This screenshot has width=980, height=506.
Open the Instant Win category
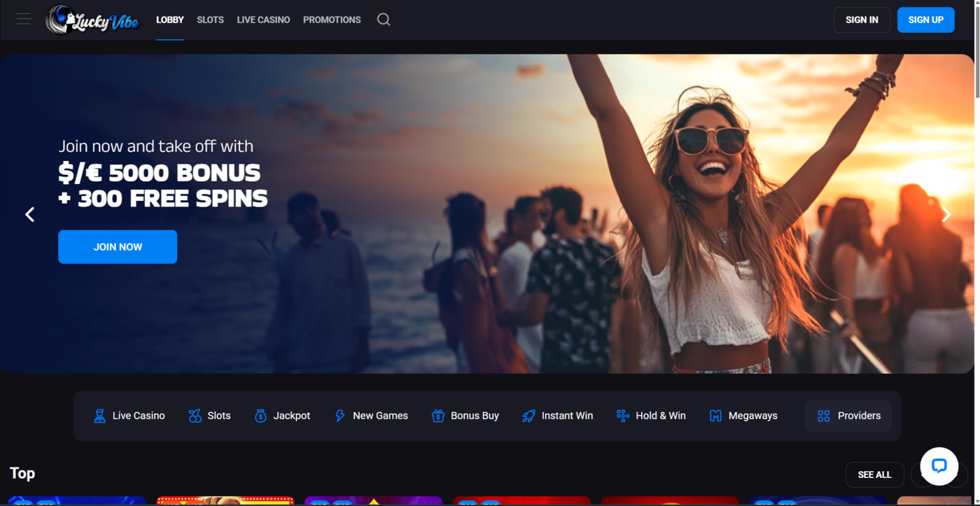click(x=557, y=416)
